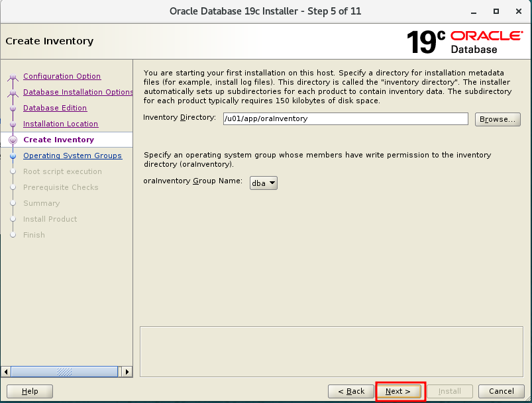Cancel the installation
The image size is (532, 403).
[x=501, y=391]
